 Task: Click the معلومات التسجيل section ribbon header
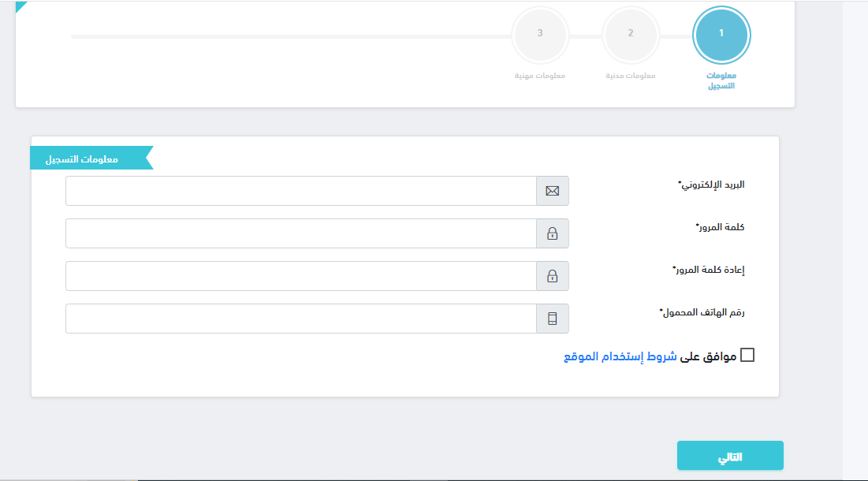click(91, 158)
